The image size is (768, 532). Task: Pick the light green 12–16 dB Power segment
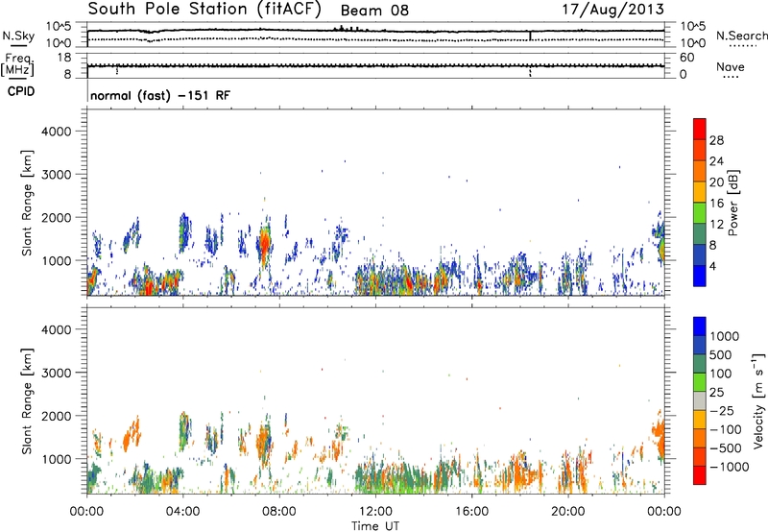[700, 212]
